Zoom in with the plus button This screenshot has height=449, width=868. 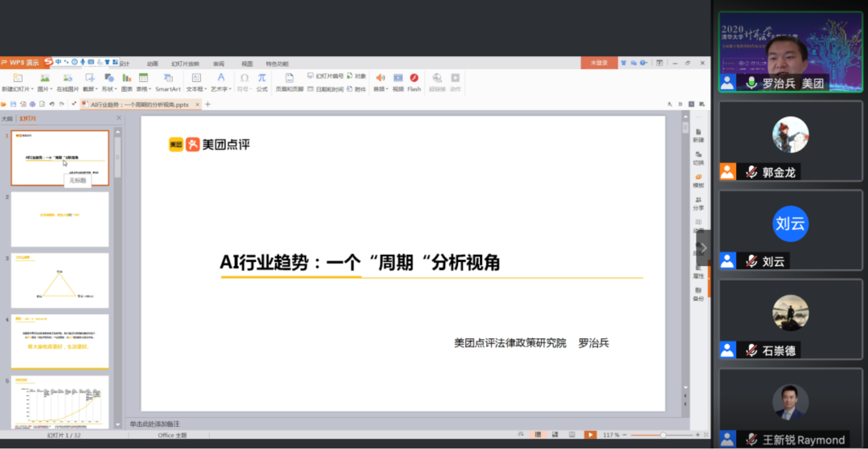pyautogui.click(x=698, y=435)
